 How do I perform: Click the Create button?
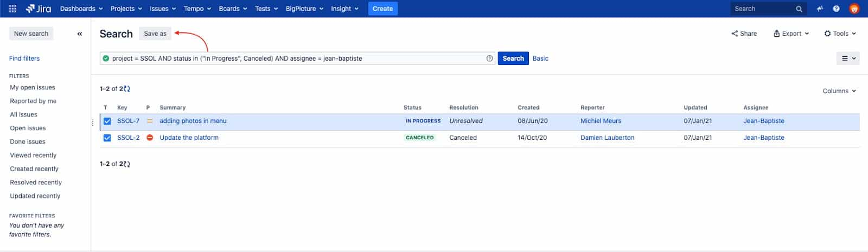tap(383, 9)
